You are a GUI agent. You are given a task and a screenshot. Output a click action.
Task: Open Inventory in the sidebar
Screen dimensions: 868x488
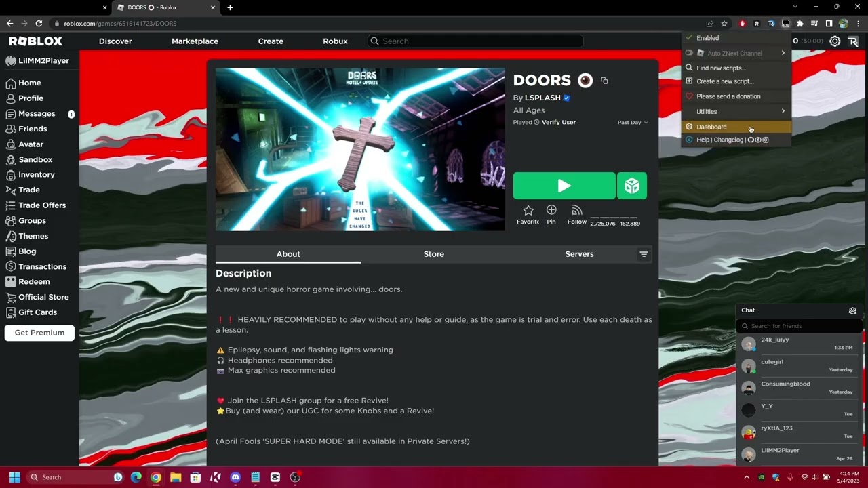pos(30,175)
